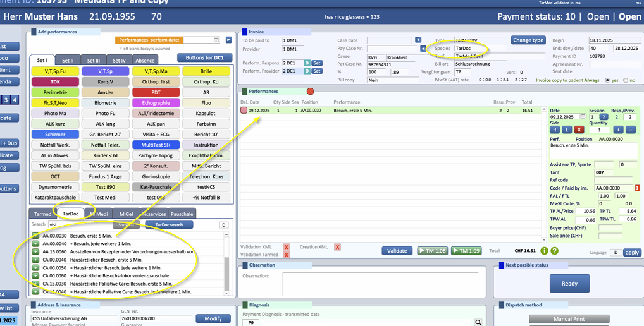The width and height of the screenshot is (644, 326).
Task: Add AA.00.0030 Besuch erste 5 Min. performance
Action: pos(35,236)
